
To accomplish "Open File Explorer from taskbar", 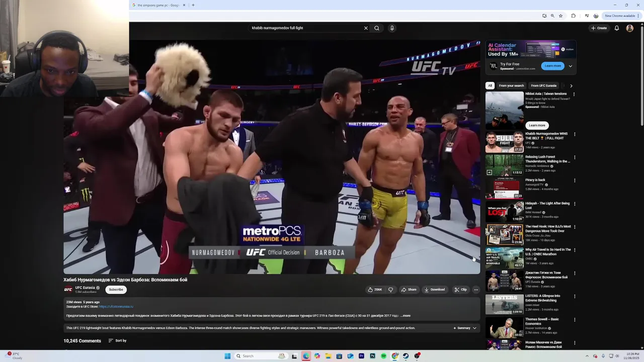I will 328,356.
